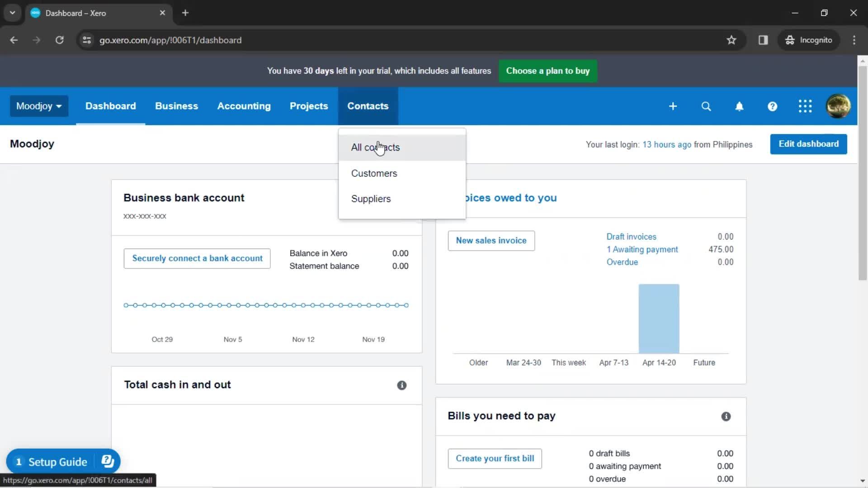Click the 475.00 awaiting payment amount

(721, 249)
